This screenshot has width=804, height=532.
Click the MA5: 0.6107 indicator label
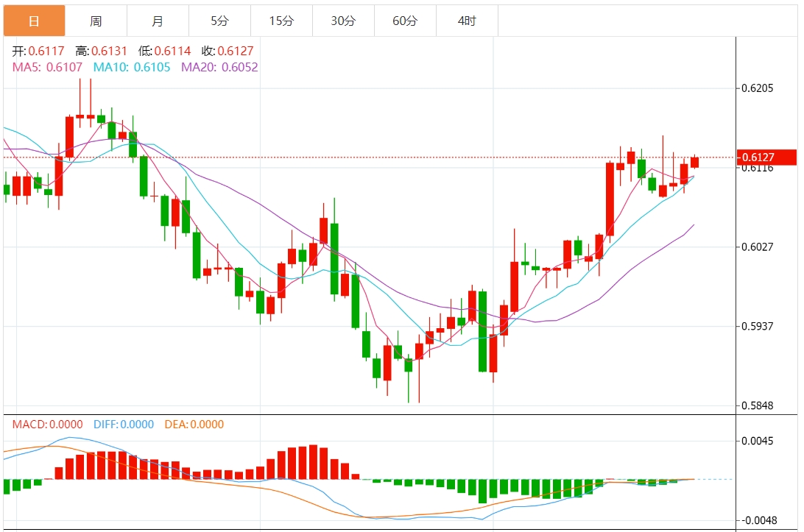click(49, 67)
